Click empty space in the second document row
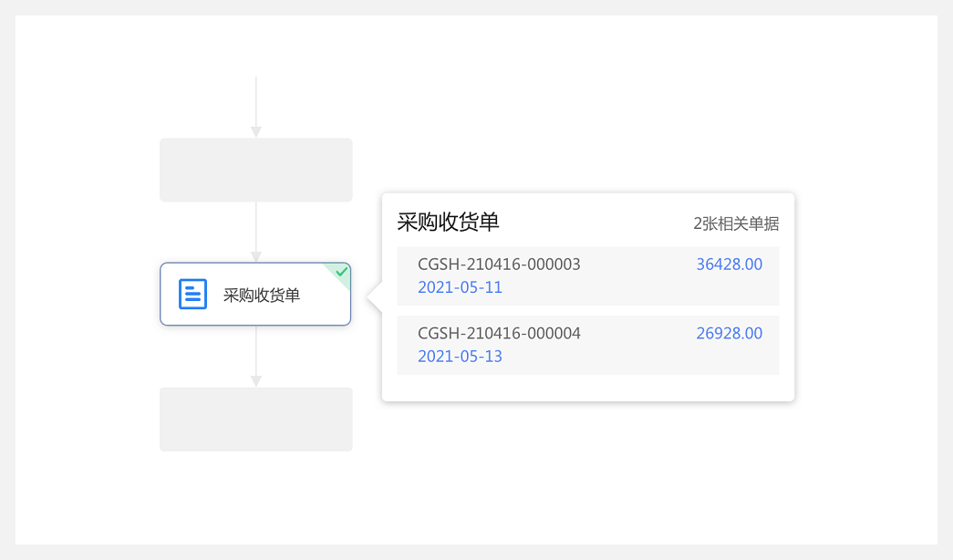This screenshot has width=953, height=560. click(629, 354)
